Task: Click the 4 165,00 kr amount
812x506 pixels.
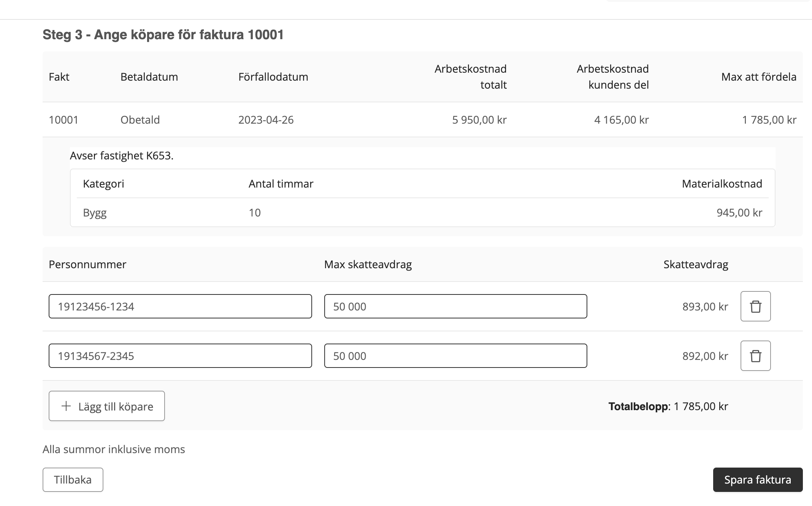Action: coord(622,120)
